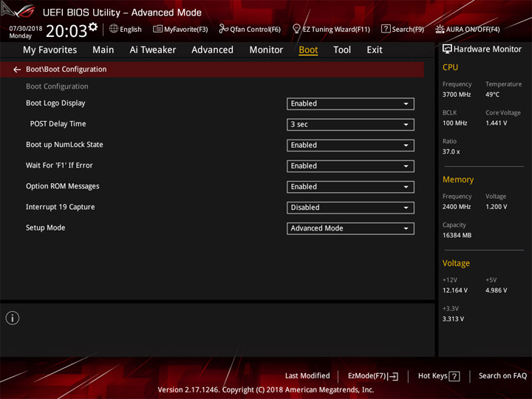Screen dimensions: 532x399
Task: Open the Boot up NumLock State dropdown
Action: (x=350, y=146)
